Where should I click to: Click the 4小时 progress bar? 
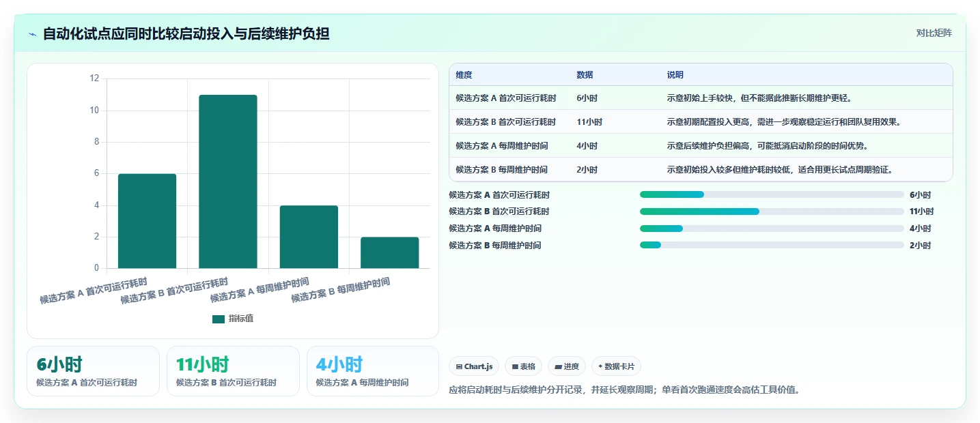click(x=772, y=229)
